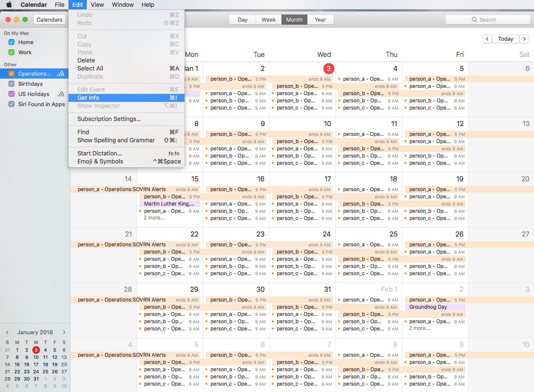534x392 pixels.
Task: Choose Select All from Edit menu
Action: coord(127,68)
